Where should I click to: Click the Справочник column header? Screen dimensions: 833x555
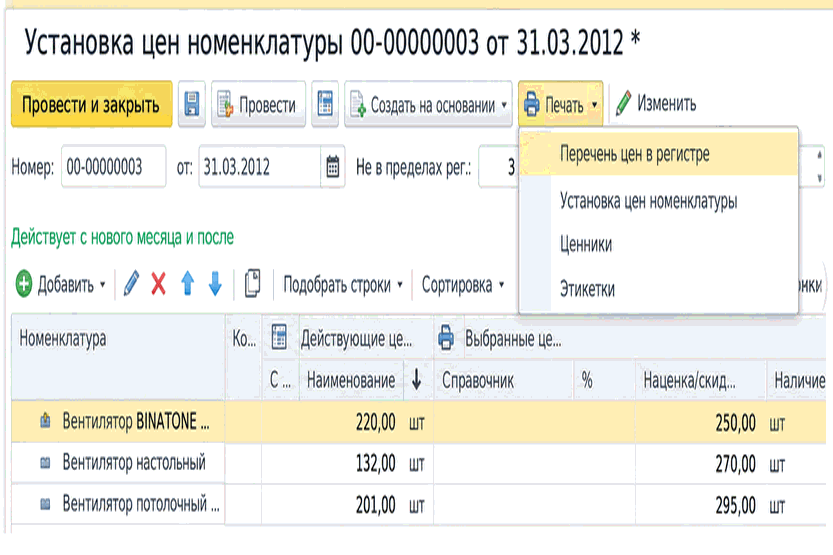pyautogui.click(x=504, y=380)
